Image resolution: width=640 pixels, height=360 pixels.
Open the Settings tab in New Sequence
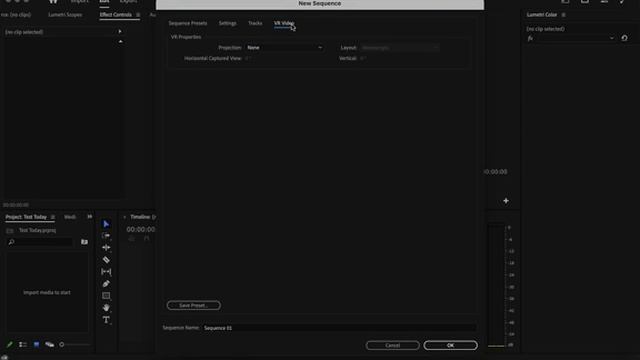(227, 23)
